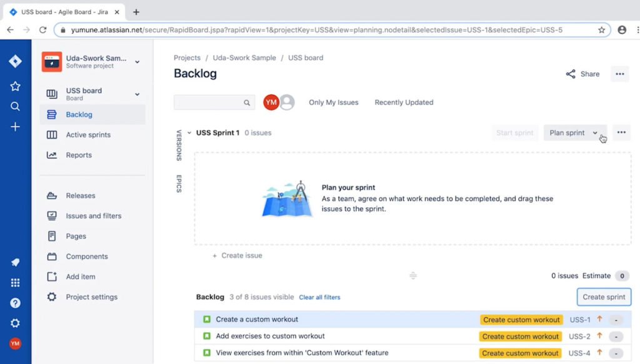Screen dimensions: 640x364
Task: Expand the VERSIONS panel
Action: pyautogui.click(x=179, y=145)
